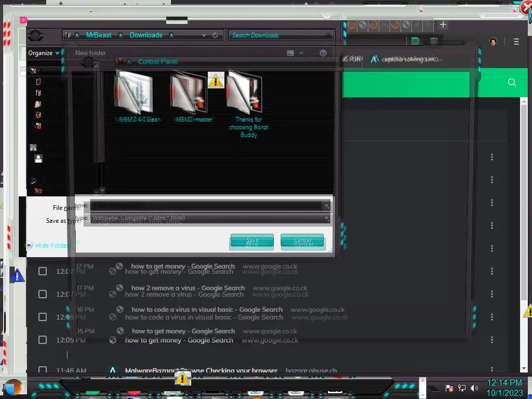Click the help icon in the Save dialog
532x399 pixels.
click(323, 53)
